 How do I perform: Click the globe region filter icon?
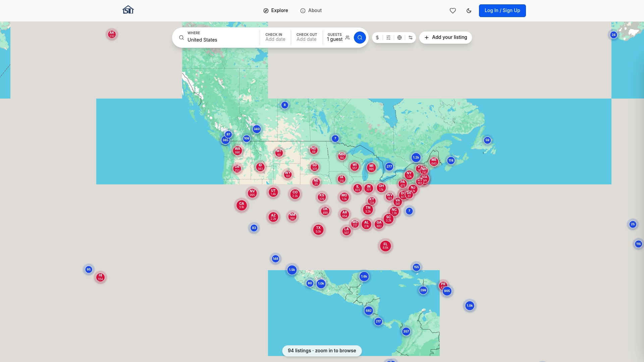pyautogui.click(x=399, y=38)
